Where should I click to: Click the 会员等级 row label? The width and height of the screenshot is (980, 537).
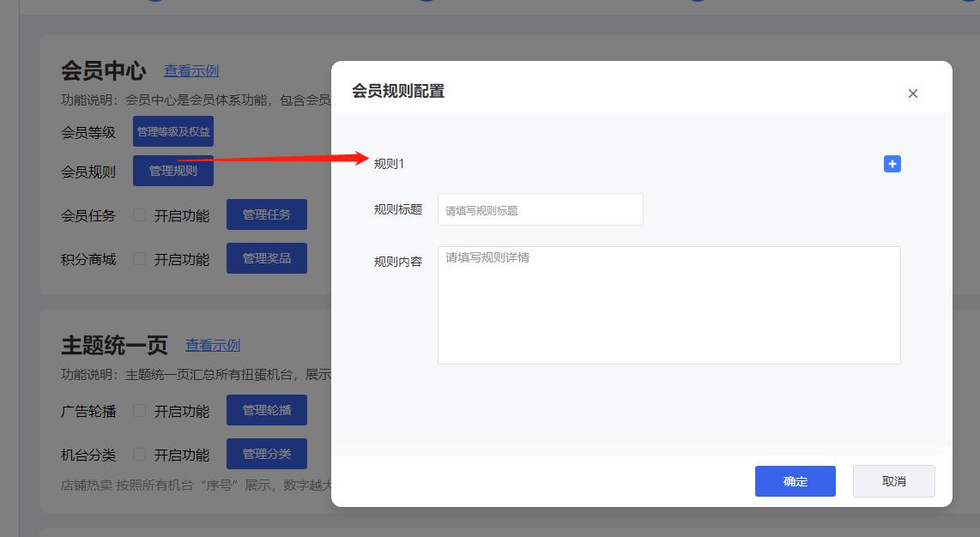pos(88,132)
